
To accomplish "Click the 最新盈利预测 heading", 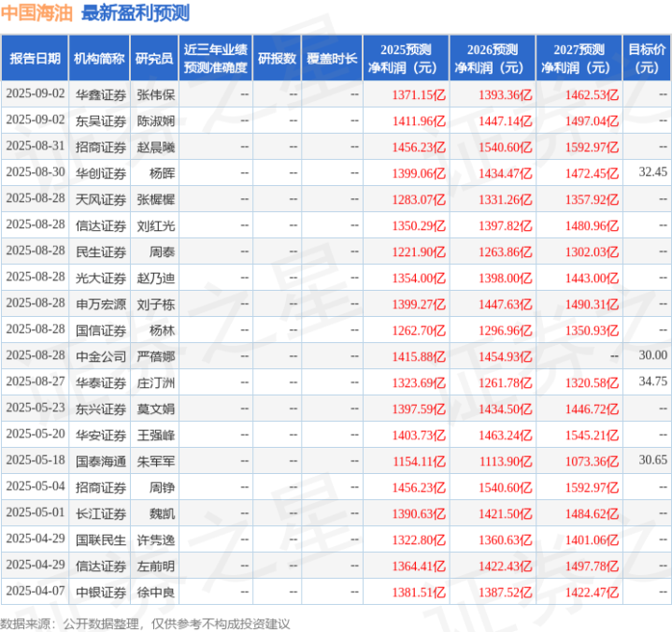I will click(136, 13).
